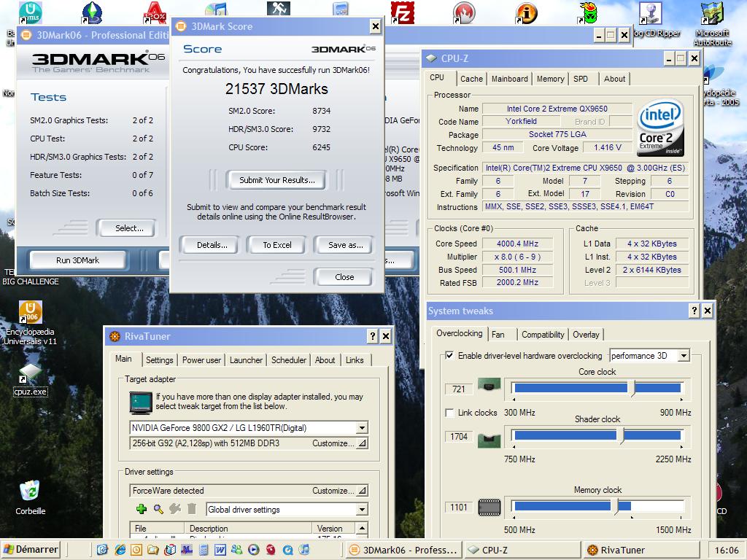Open MSN Messenger from quick launch
747x560 pixels.
click(x=236, y=550)
